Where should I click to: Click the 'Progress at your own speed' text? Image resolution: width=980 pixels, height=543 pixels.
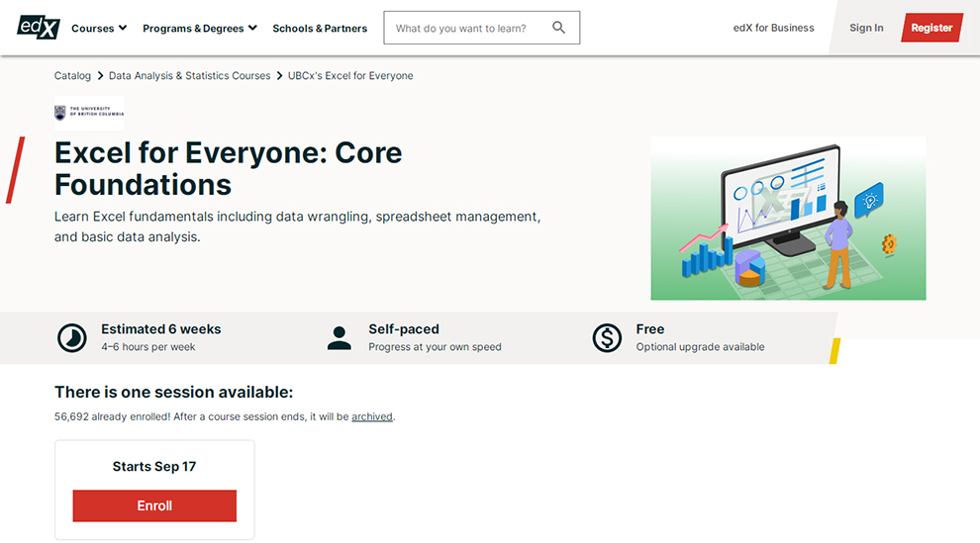(x=435, y=346)
